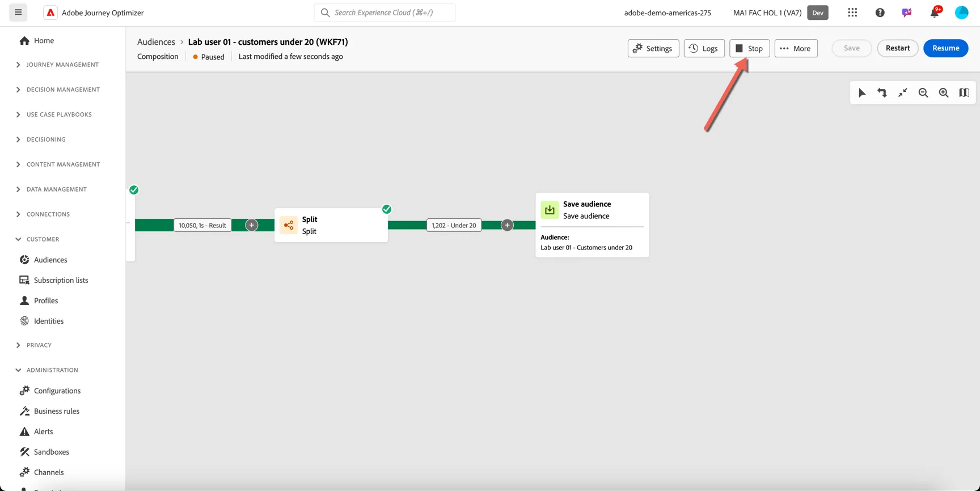Zoom in on the canvas
Image resolution: width=980 pixels, height=491 pixels.
pyautogui.click(x=944, y=93)
